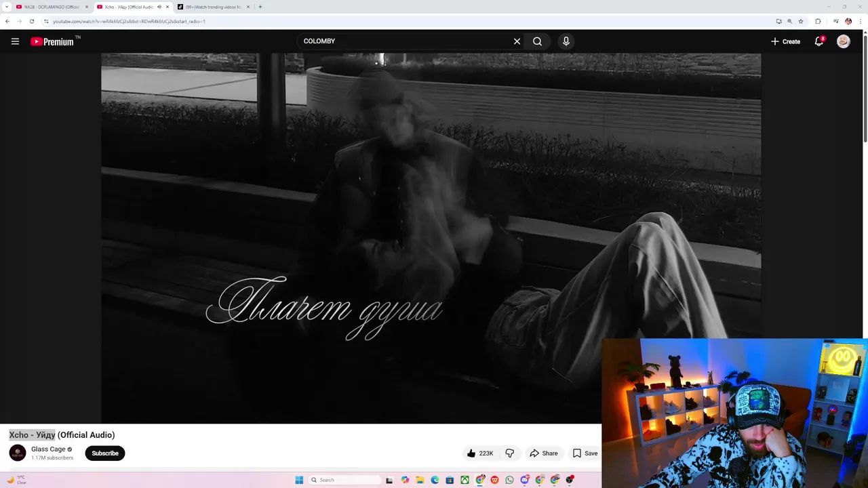Open Microsoft Edge from taskbar
The image size is (868, 488).
click(435, 480)
